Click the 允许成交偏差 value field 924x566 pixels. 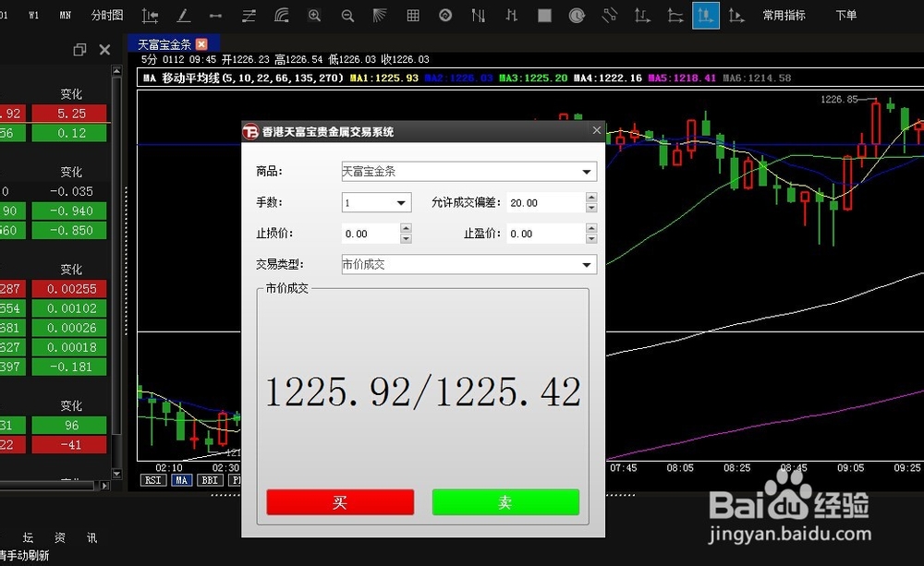click(546, 202)
